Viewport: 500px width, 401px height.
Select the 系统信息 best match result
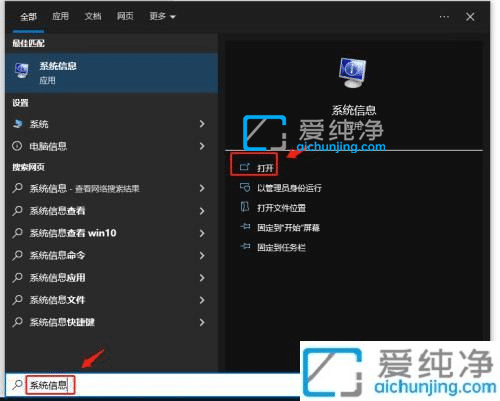[x=112, y=73]
